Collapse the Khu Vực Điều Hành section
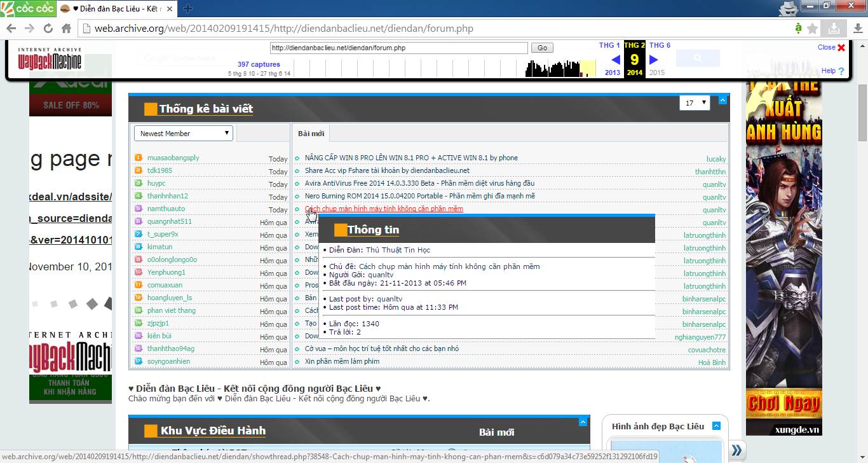The image size is (868, 463). pyautogui.click(x=583, y=422)
